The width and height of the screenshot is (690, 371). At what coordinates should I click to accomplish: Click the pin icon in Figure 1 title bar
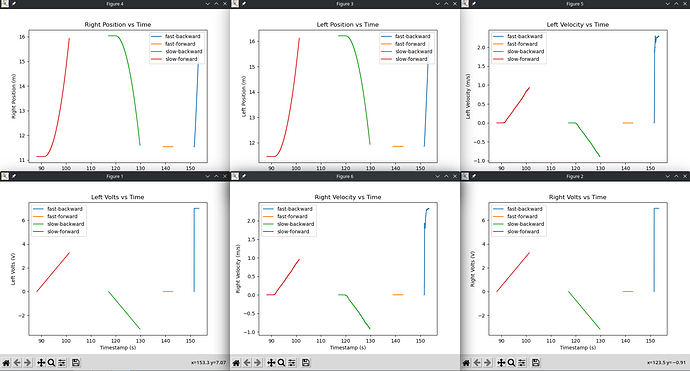[14, 176]
